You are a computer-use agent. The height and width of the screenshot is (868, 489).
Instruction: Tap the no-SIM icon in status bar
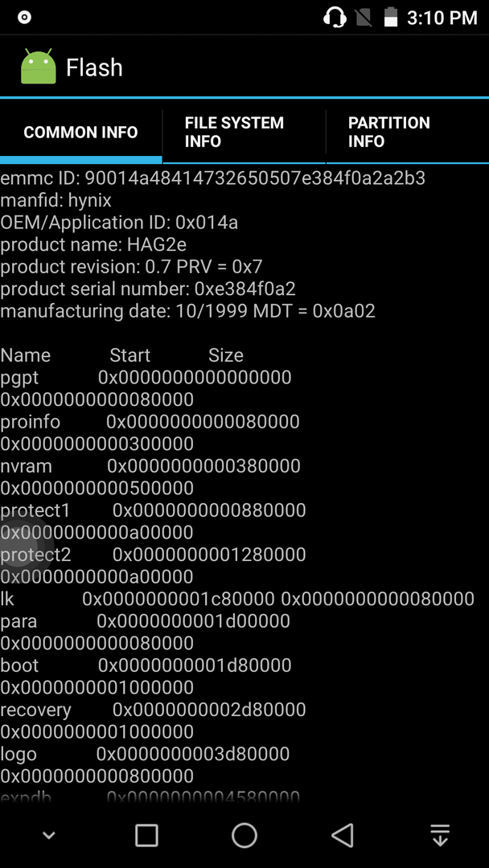pyautogui.click(x=364, y=17)
